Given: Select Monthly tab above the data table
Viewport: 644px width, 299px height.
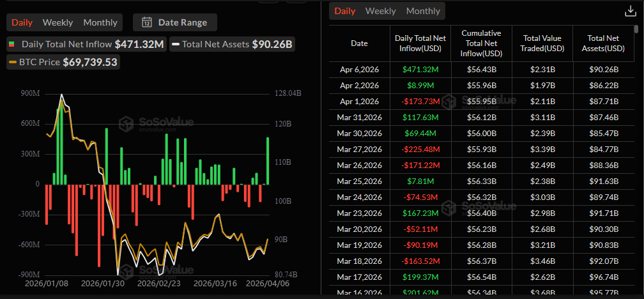Looking at the screenshot, I should 423,11.
